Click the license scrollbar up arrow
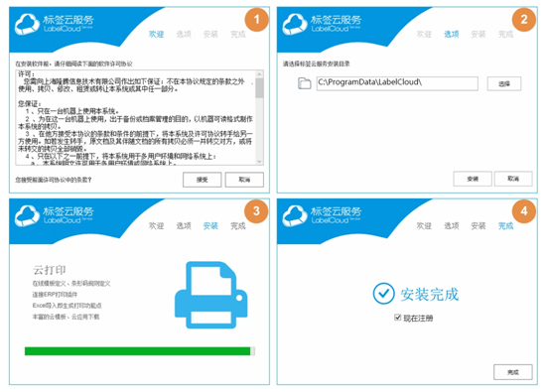 coord(259,74)
